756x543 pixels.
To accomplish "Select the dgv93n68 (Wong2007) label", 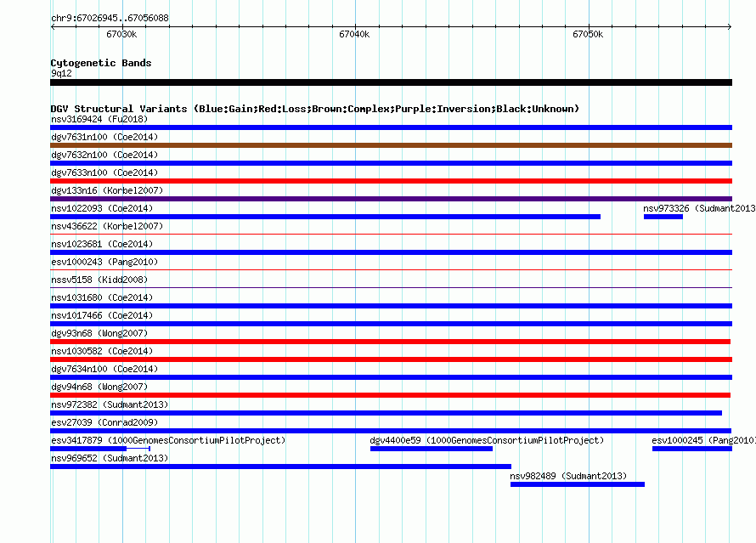I will pyautogui.click(x=99, y=333).
